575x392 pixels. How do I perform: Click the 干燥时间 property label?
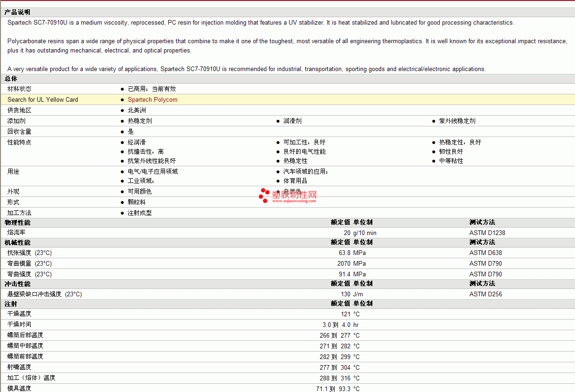point(20,325)
